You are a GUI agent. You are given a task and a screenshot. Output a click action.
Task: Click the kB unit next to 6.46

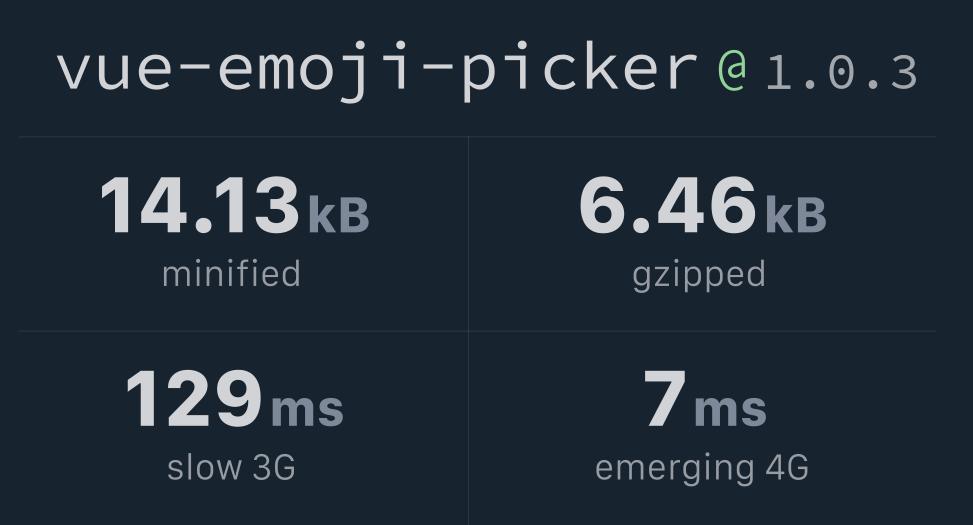click(796, 215)
